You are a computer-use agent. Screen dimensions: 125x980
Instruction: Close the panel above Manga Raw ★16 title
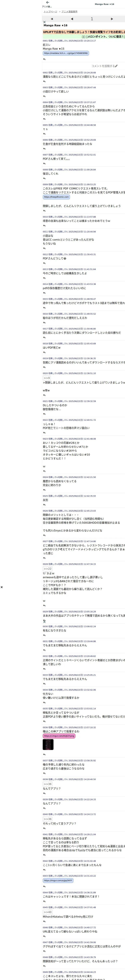point(44,22)
